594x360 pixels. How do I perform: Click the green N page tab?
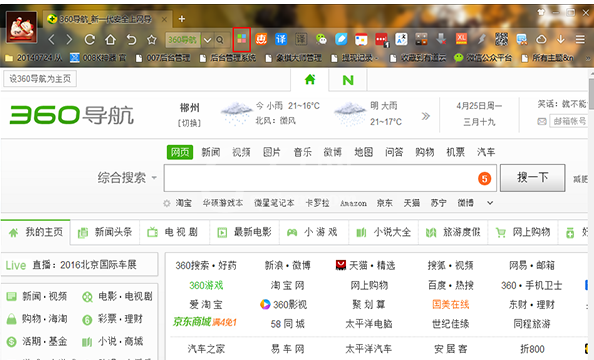click(x=348, y=80)
